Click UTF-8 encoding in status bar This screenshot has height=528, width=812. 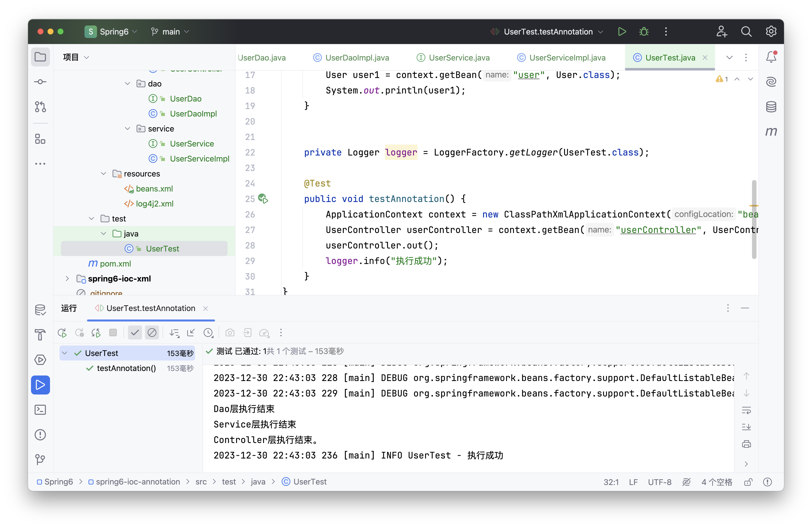tap(659, 482)
